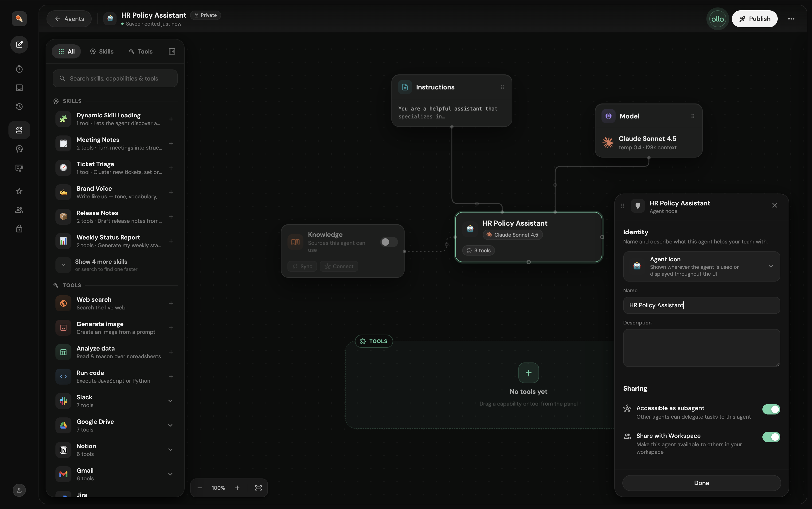Open history clock icon in sidebar

coord(19,107)
